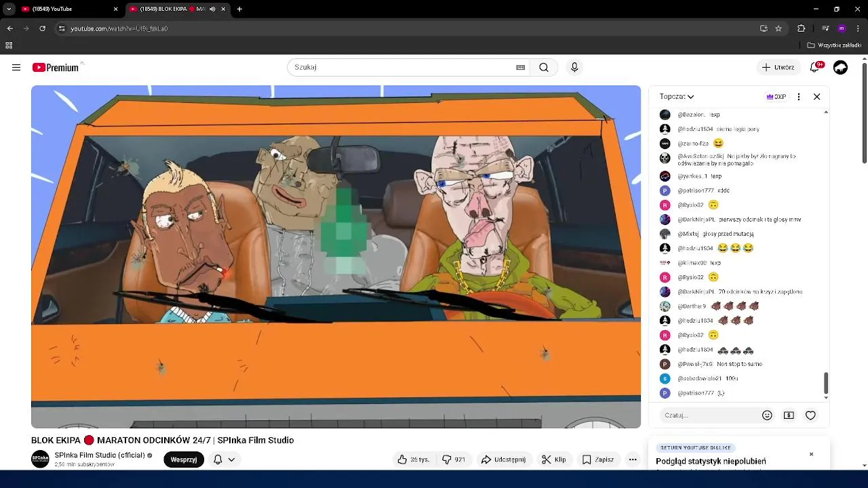Click install/cast icon in address bar
The image size is (868, 488).
764,28
